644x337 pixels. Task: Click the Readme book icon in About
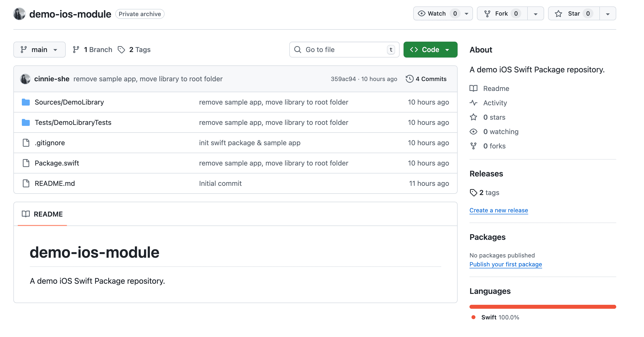pos(474,88)
